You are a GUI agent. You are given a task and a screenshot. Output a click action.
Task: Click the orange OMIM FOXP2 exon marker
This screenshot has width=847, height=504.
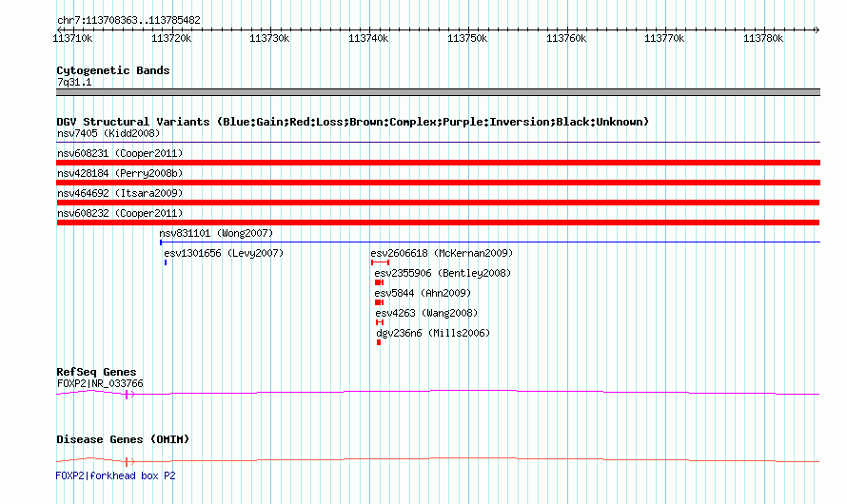(127, 461)
